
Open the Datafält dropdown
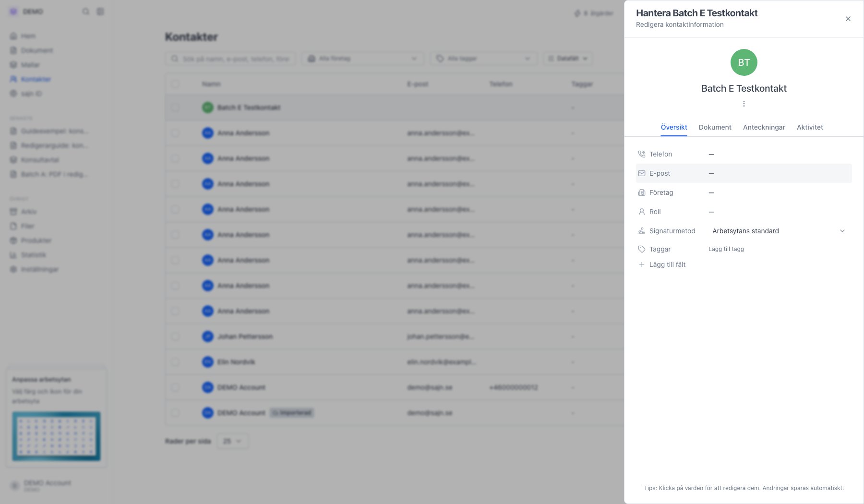click(x=568, y=59)
